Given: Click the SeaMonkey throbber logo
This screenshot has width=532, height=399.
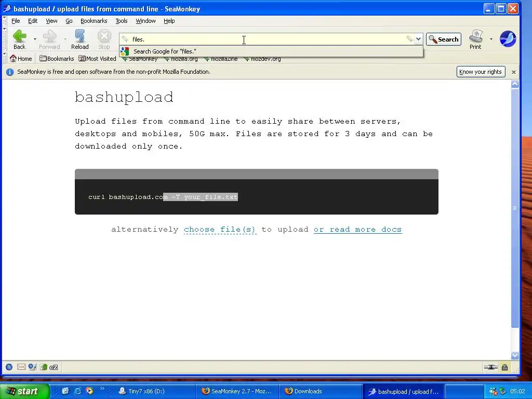Looking at the screenshot, I should coord(508,38).
